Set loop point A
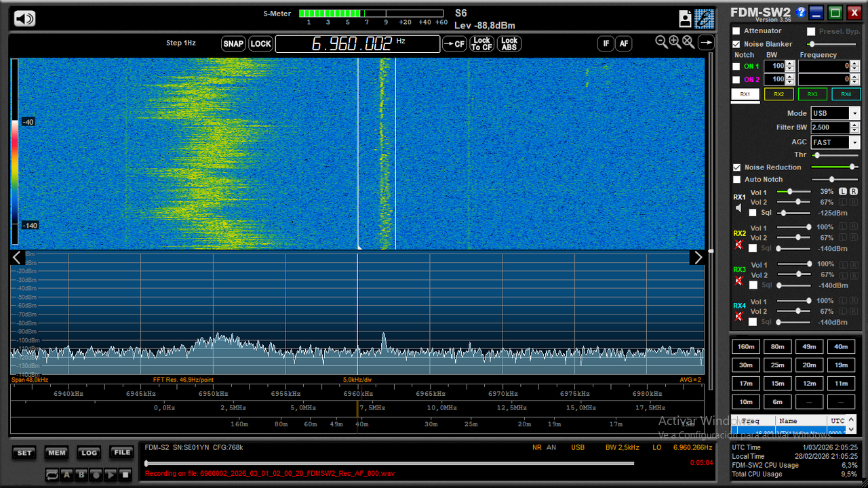 tap(67, 474)
